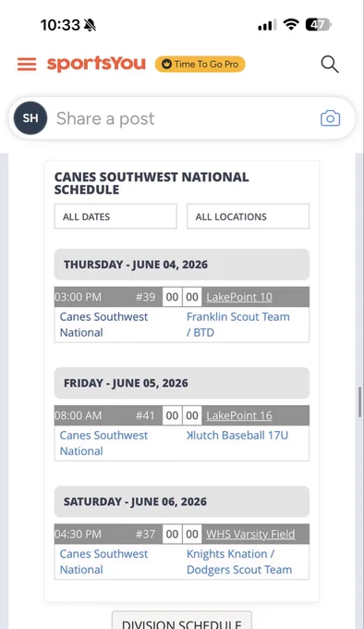The height and width of the screenshot is (629, 364).
Task: Tap the sportsYou logo
Action: point(96,64)
